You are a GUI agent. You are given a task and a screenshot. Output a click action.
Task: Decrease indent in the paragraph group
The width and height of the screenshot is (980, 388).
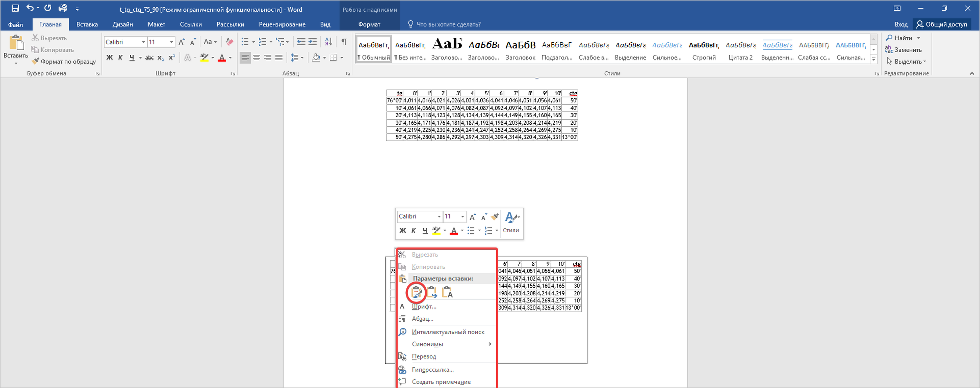pos(301,42)
